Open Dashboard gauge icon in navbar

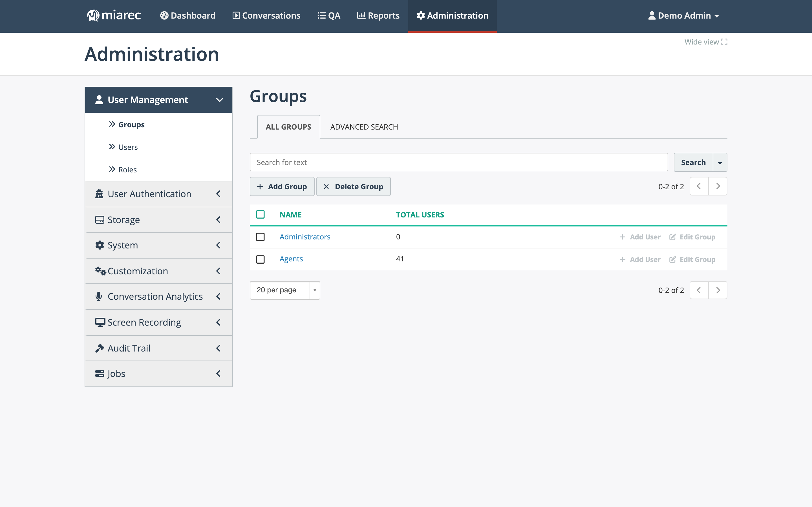pos(164,15)
